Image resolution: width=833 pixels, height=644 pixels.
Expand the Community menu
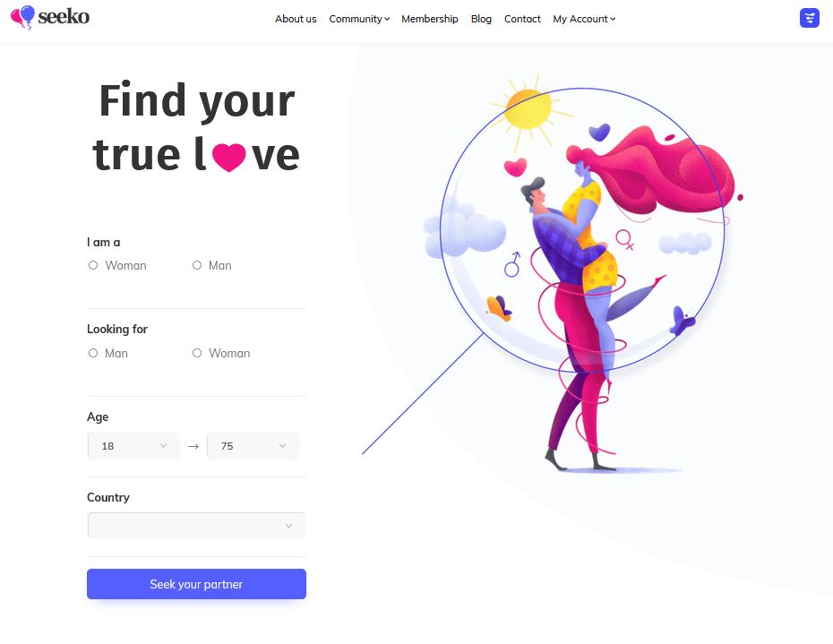pyautogui.click(x=359, y=19)
